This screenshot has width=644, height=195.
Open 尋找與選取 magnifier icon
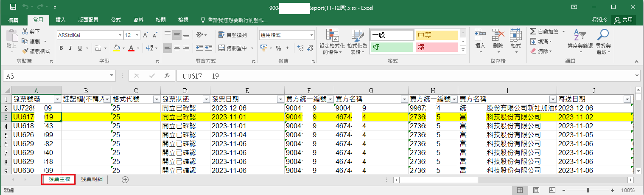point(602,42)
